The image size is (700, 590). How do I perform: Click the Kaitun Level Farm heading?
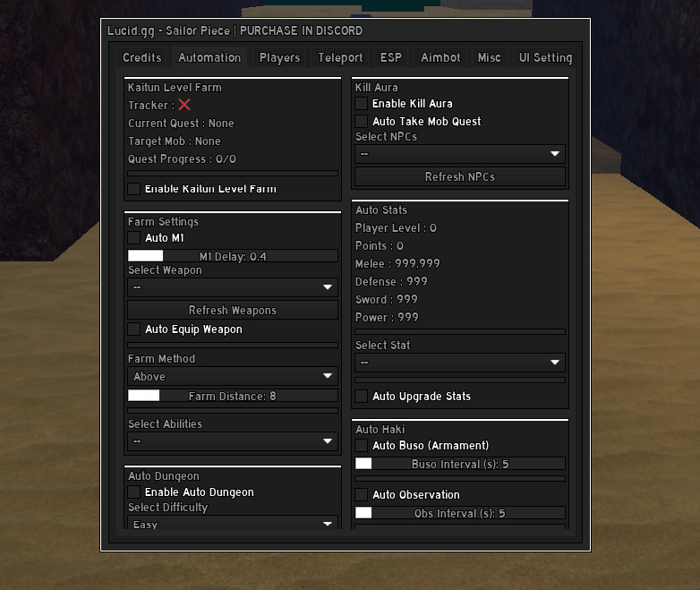175,88
